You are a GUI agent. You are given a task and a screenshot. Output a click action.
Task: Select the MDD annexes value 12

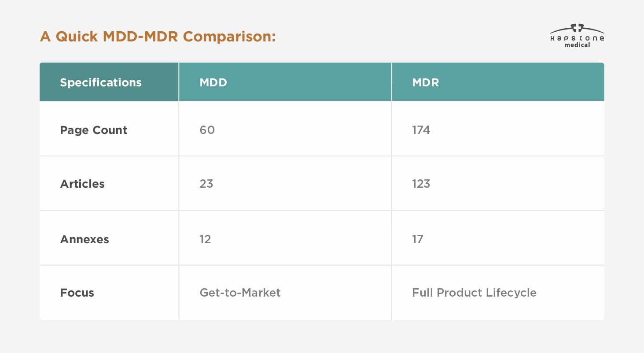click(205, 239)
